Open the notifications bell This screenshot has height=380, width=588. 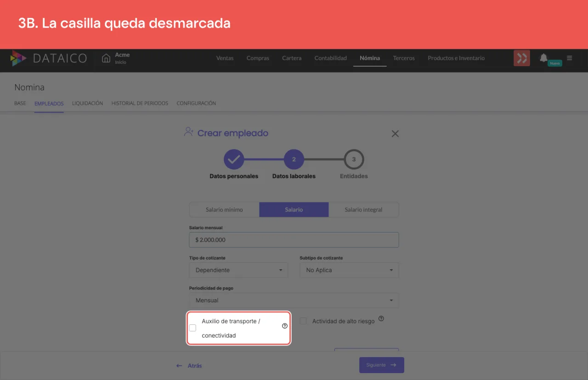point(543,58)
